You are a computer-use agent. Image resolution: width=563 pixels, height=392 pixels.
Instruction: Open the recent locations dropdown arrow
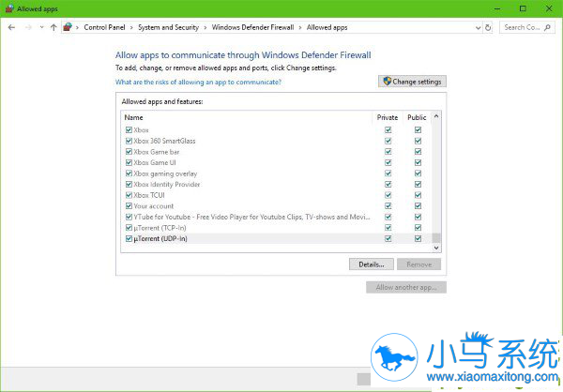pyautogui.click(x=41, y=27)
